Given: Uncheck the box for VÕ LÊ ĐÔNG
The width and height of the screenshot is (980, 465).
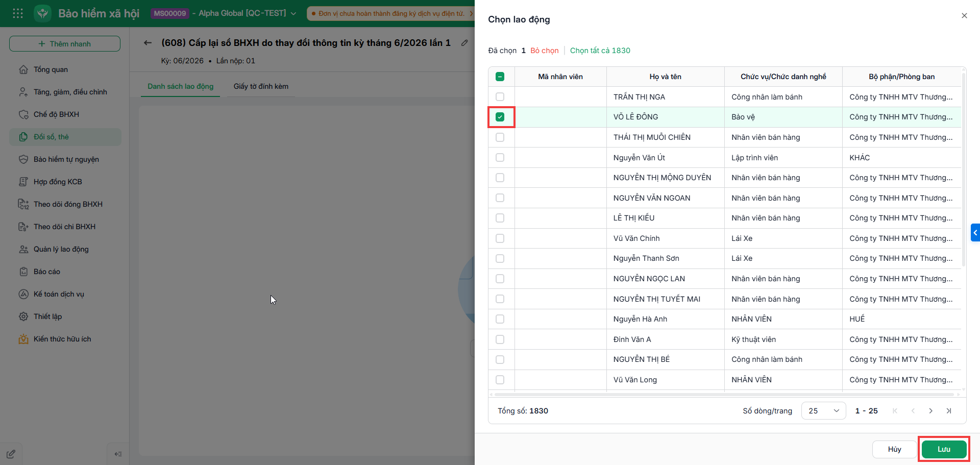Looking at the screenshot, I should (500, 117).
